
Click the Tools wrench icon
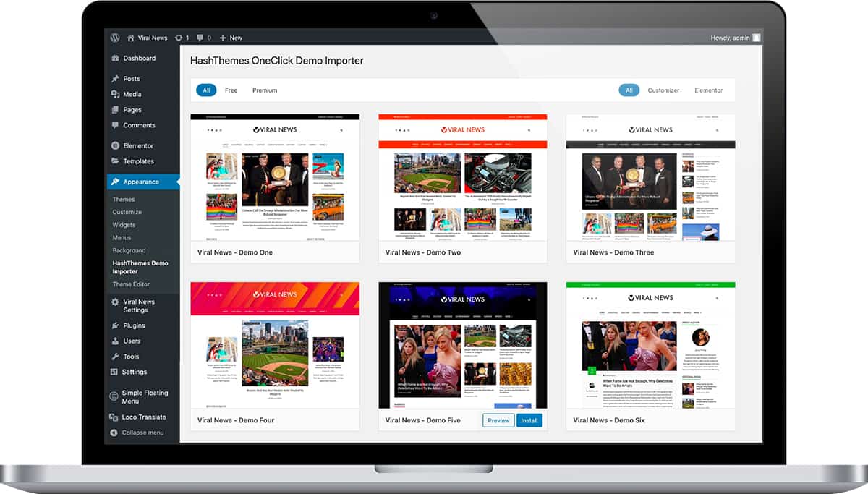(115, 357)
